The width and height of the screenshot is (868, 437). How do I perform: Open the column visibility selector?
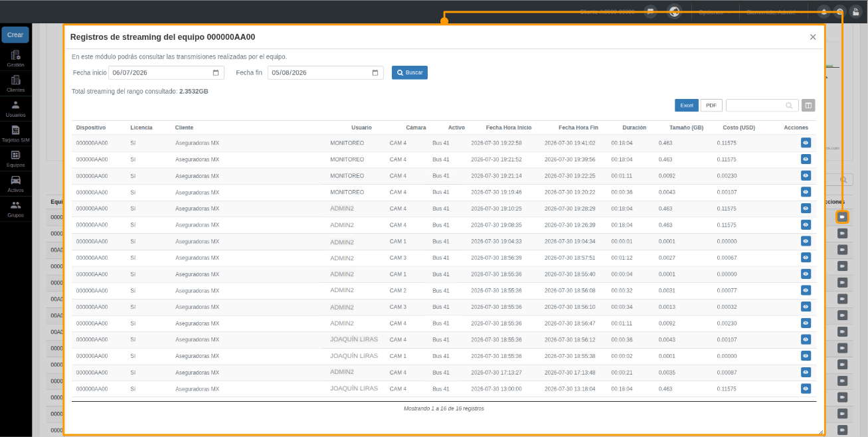coord(808,105)
